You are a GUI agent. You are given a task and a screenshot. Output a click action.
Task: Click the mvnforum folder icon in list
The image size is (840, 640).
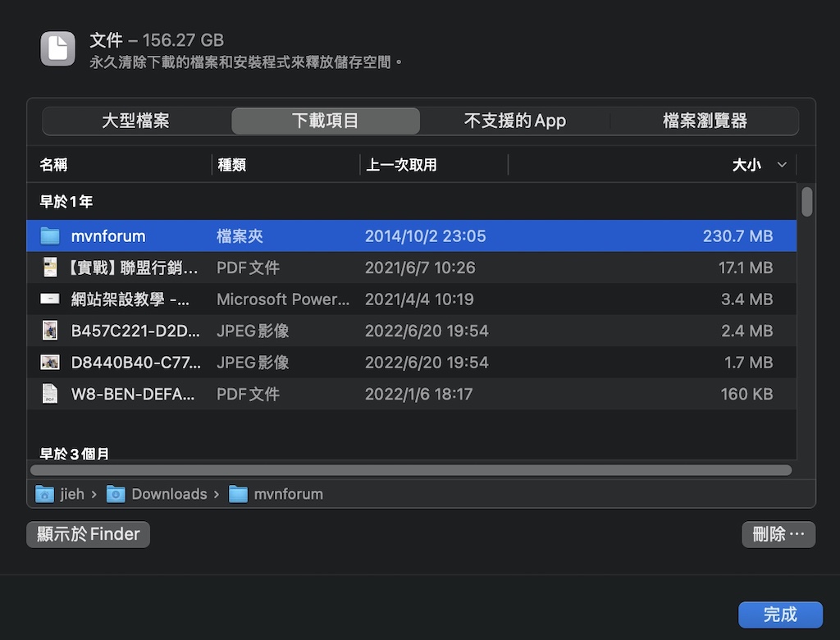tap(50, 236)
